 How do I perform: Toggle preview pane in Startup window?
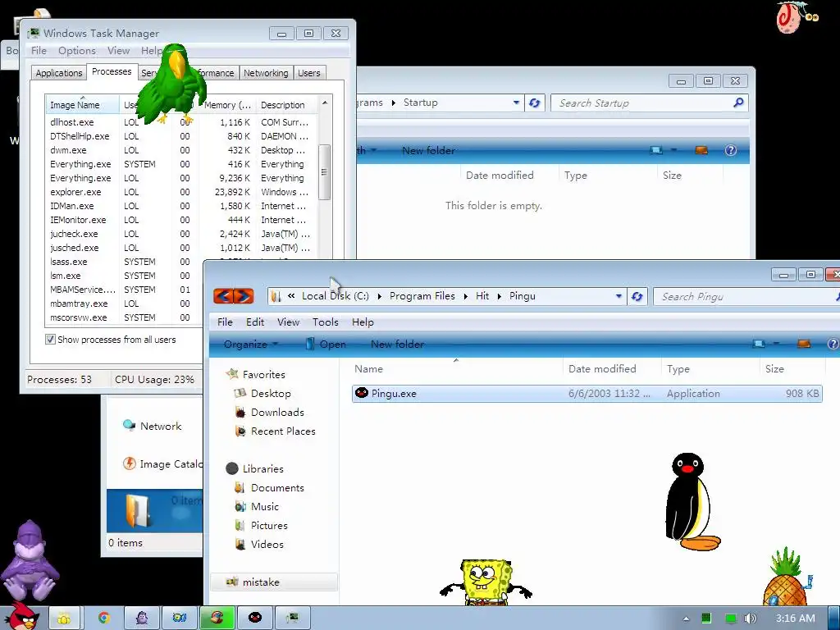pos(701,150)
